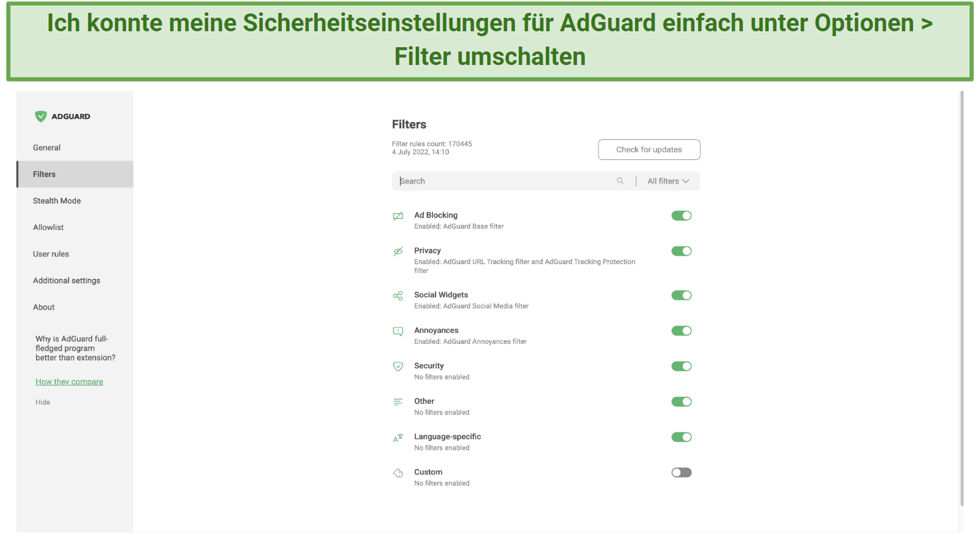Click the page vertical scrollbar
Viewport: 980px width, 537px height.
click(x=962, y=299)
